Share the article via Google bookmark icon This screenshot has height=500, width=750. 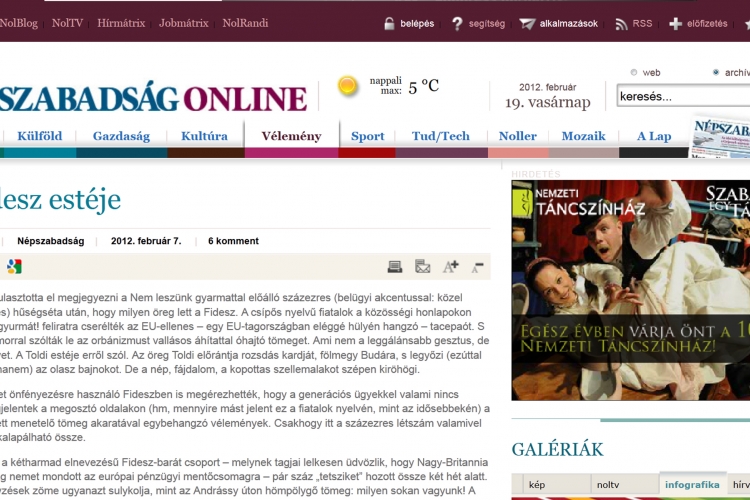(13, 266)
